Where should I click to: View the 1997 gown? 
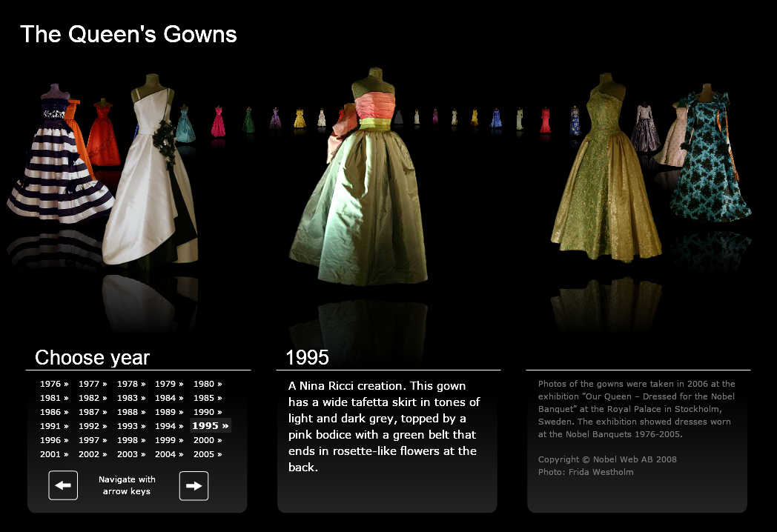coord(93,440)
